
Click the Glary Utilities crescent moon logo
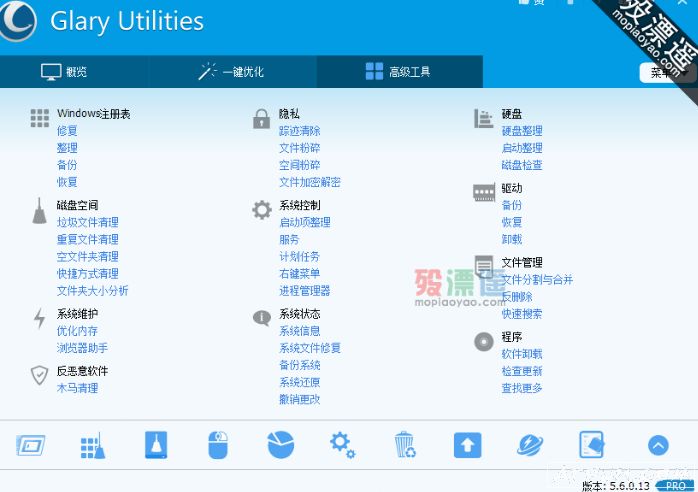[x=18, y=20]
